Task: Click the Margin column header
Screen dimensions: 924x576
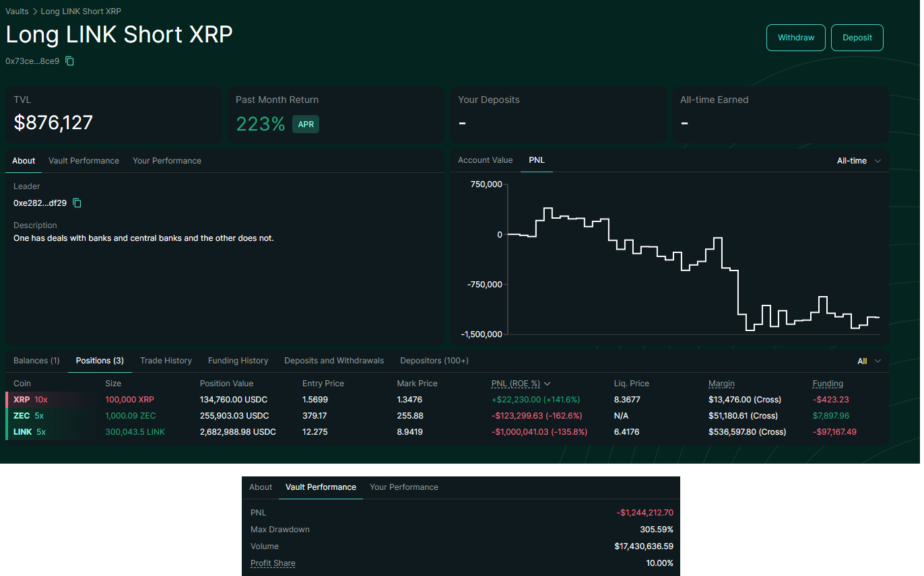Action: click(x=721, y=384)
